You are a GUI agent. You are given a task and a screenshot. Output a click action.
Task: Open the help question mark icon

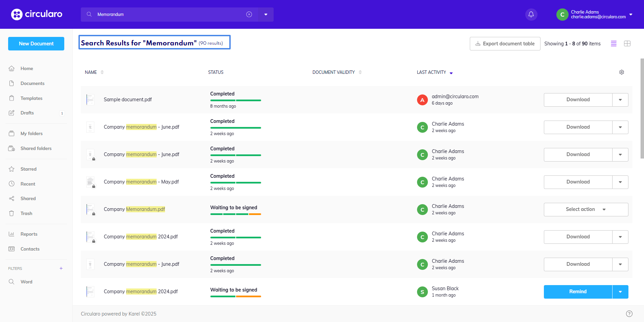[x=629, y=314]
